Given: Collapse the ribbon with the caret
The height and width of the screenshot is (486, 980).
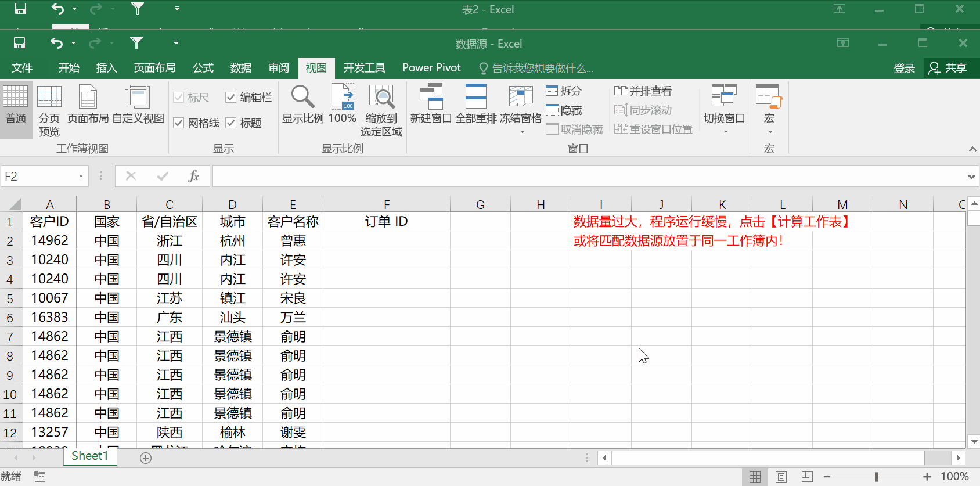Looking at the screenshot, I should [x=972, y=149].
